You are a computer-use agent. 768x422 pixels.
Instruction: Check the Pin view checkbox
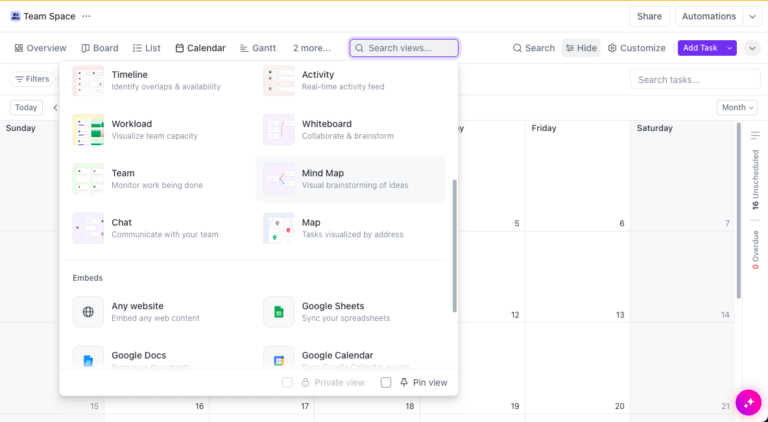click(386, 382)
